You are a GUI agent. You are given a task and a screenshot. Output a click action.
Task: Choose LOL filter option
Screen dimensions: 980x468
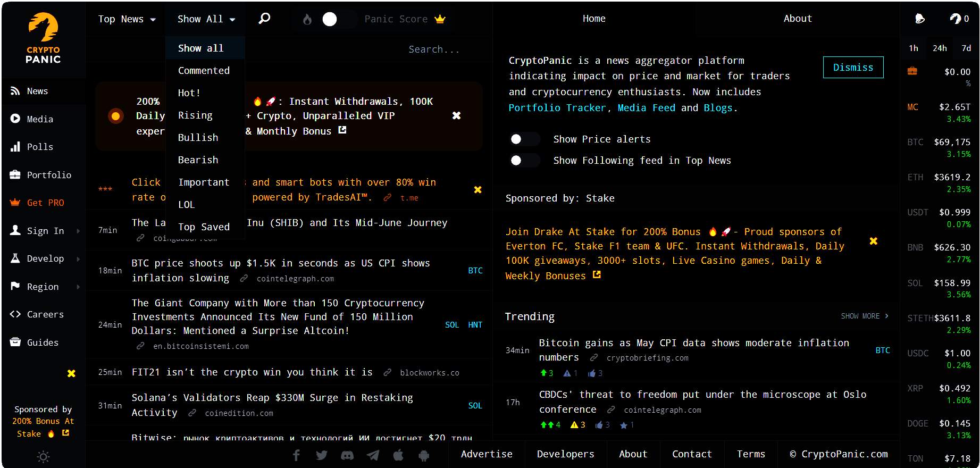205,205
